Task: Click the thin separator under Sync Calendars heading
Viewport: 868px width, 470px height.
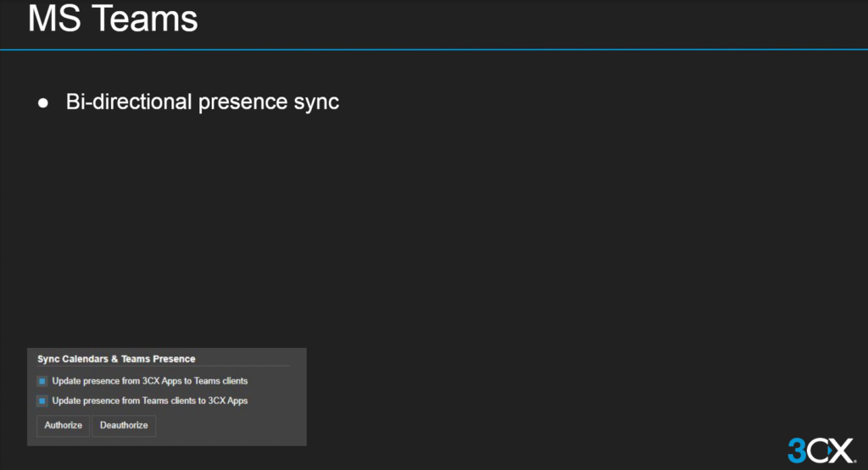Action: click(163, 367)
